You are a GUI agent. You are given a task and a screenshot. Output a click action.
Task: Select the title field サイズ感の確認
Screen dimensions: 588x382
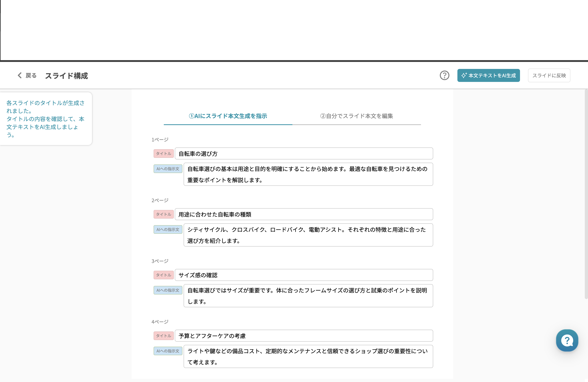coord(304,275)
